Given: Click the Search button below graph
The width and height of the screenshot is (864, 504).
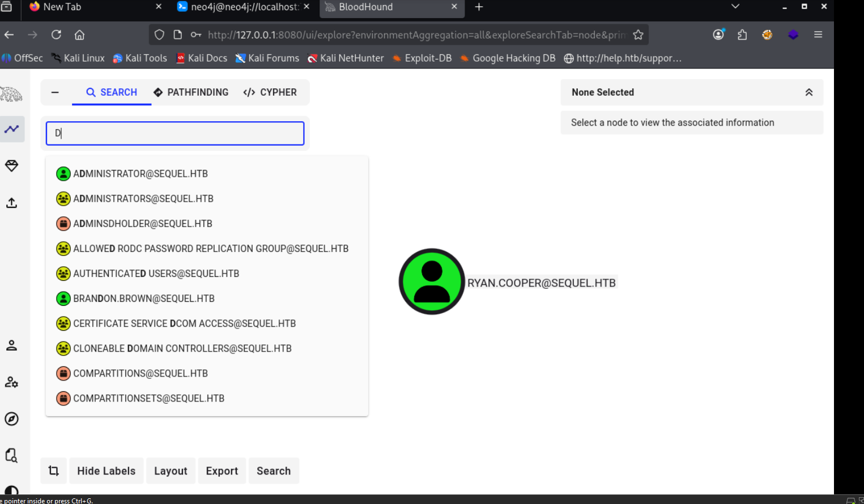Looking at the screenshot, I should pyautogui.click(x=274, y=471).
